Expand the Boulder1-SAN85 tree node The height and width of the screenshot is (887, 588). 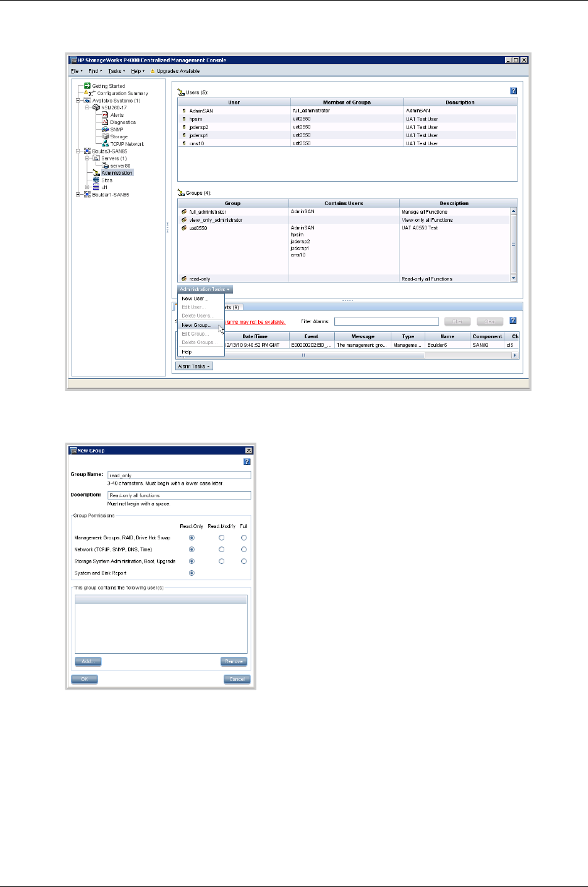coord(79,195)
